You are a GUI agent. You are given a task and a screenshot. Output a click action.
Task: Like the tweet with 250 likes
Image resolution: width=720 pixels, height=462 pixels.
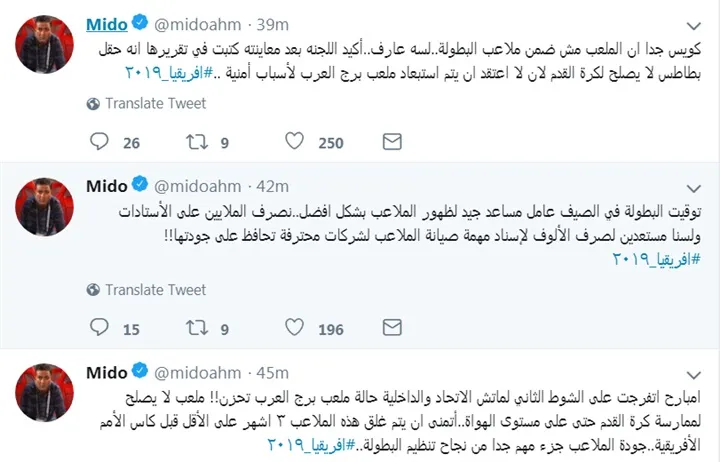[294, 142]
